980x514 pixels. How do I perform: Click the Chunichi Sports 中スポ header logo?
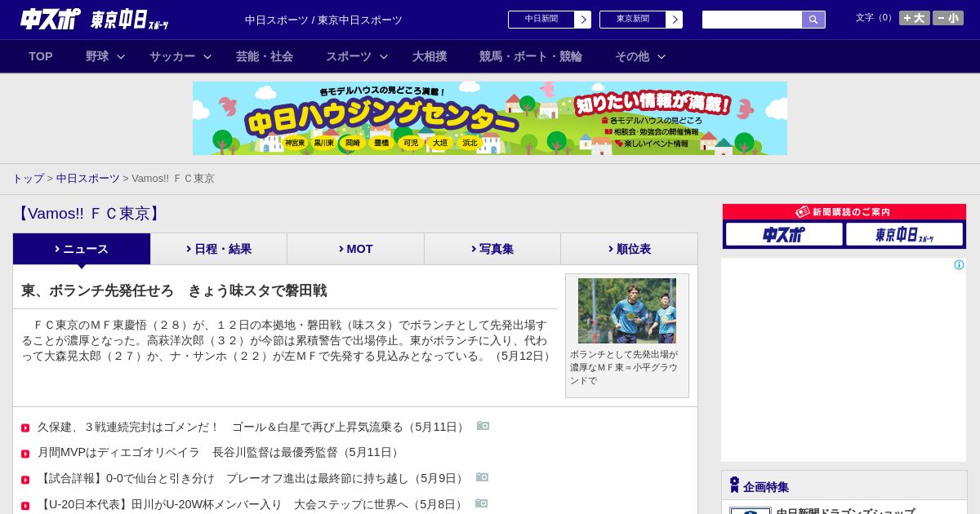pos(51,19)
